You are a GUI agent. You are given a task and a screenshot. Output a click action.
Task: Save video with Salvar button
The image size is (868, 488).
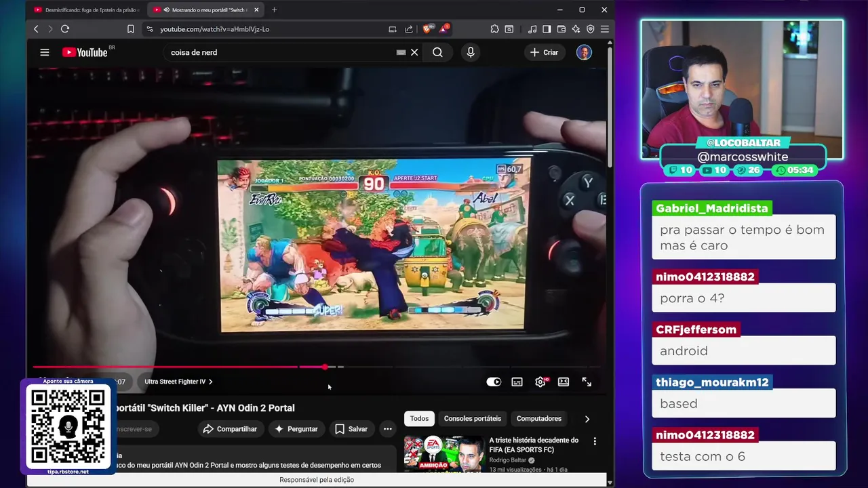tap(351, 428)
